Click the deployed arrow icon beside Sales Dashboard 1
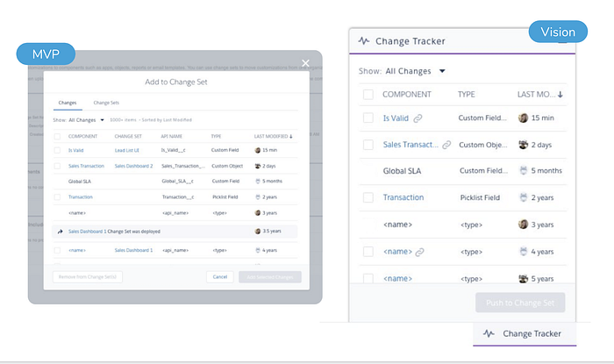The height and width of the screenshot is (364, 614). point(59,232)
